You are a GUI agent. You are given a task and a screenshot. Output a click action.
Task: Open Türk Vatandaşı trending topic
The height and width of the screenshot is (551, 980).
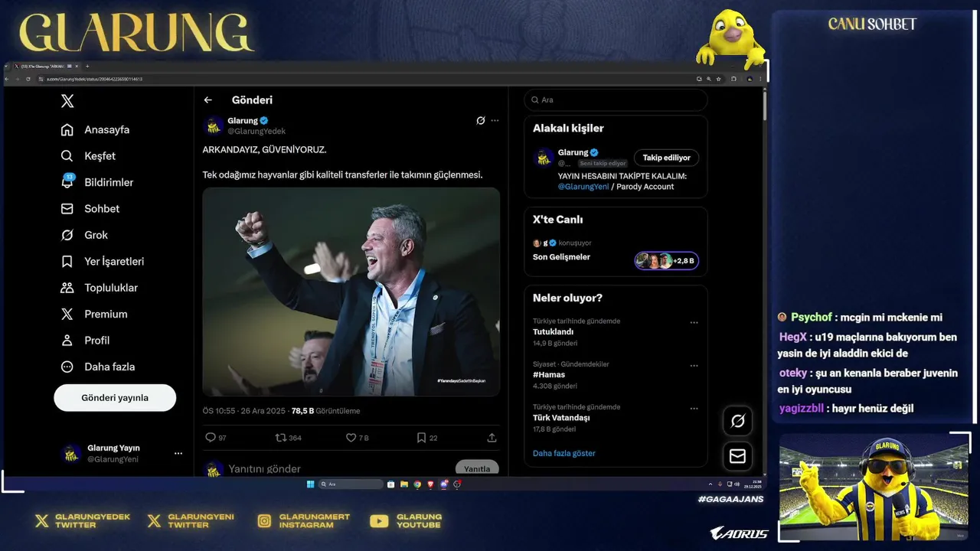(x=561, y=418)
